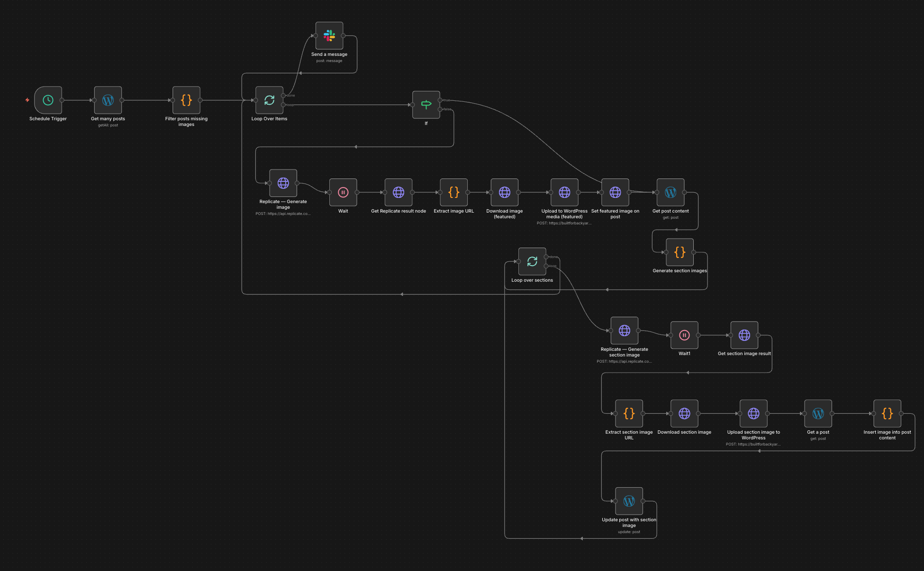Open the Wait pause node
Image resolution: width=924 pixels, height=571 pixels.
pos(343,192)
